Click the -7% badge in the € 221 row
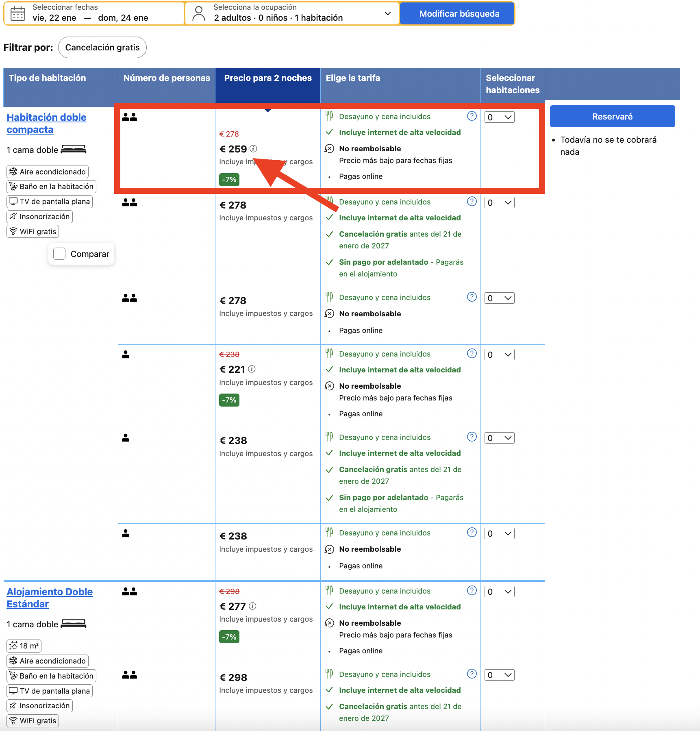The image size is (700, 731). 229,400
